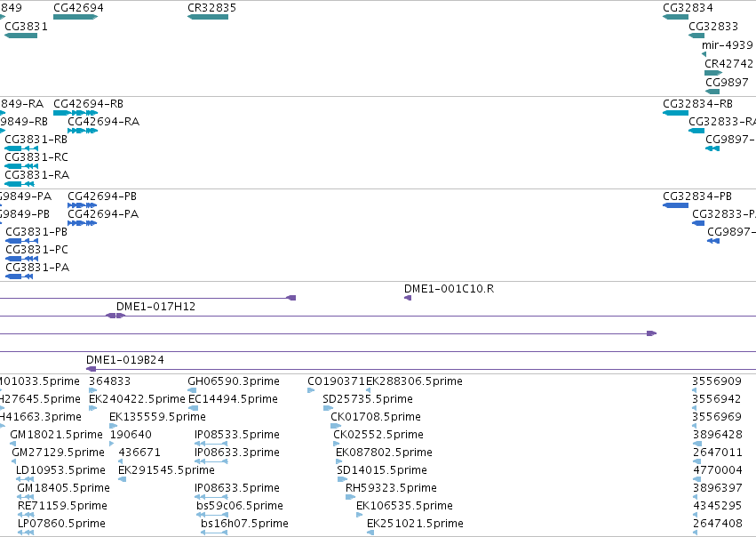Click EST GM18405.5prime label

point(63,488)
